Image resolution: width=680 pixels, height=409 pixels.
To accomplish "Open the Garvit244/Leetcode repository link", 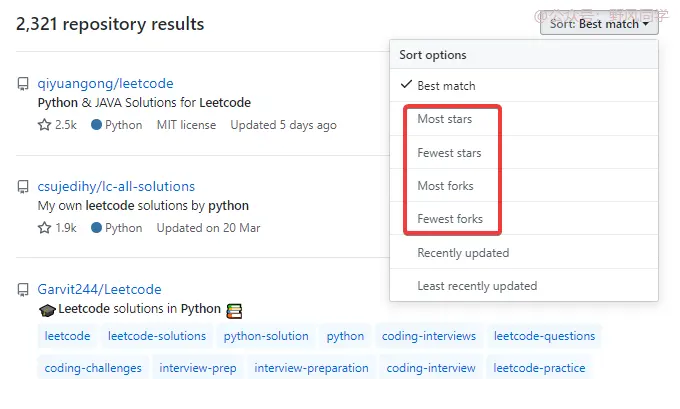I will pos(99,290).
